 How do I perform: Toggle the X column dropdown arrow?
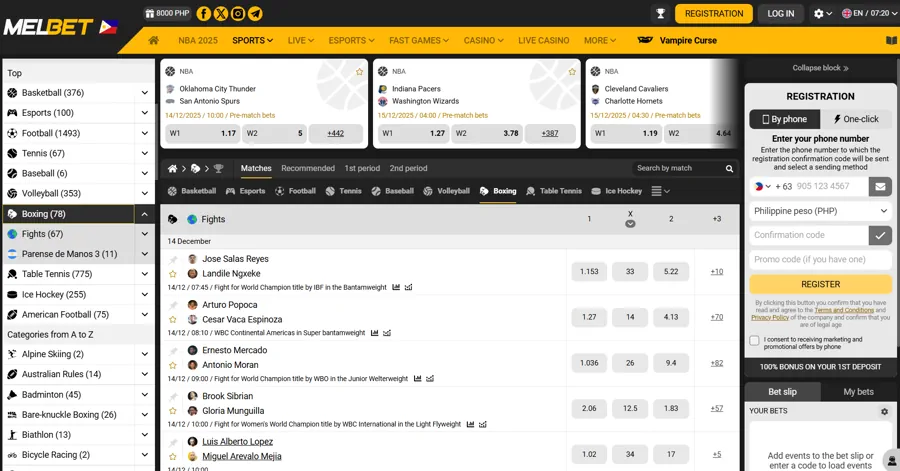[630, 224]
